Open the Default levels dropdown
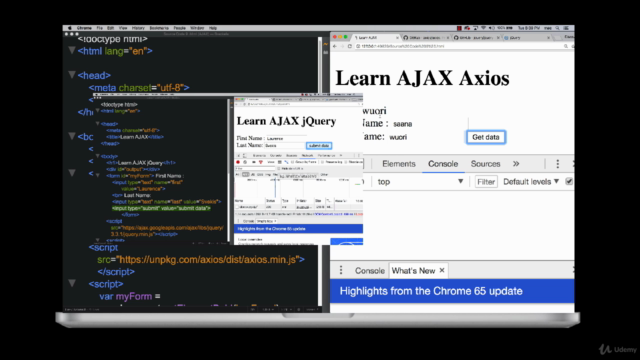This screenshot has height=360, width=640. [531, 182]
